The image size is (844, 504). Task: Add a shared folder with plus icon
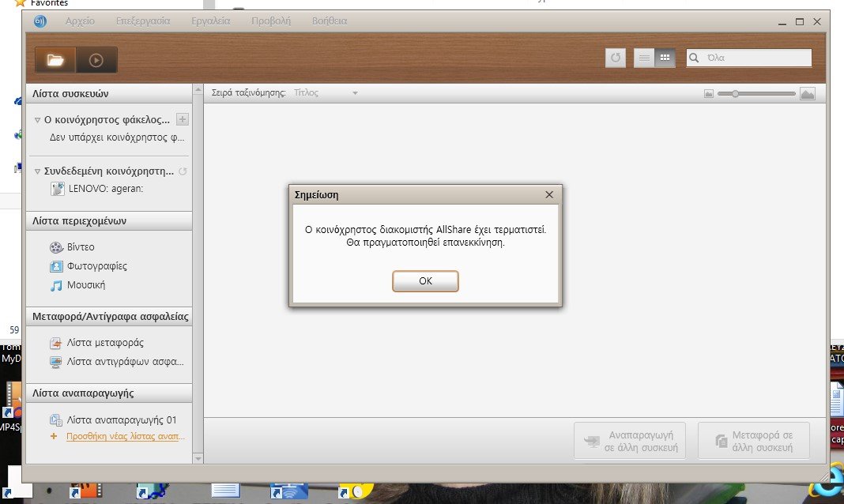point(183,119)
